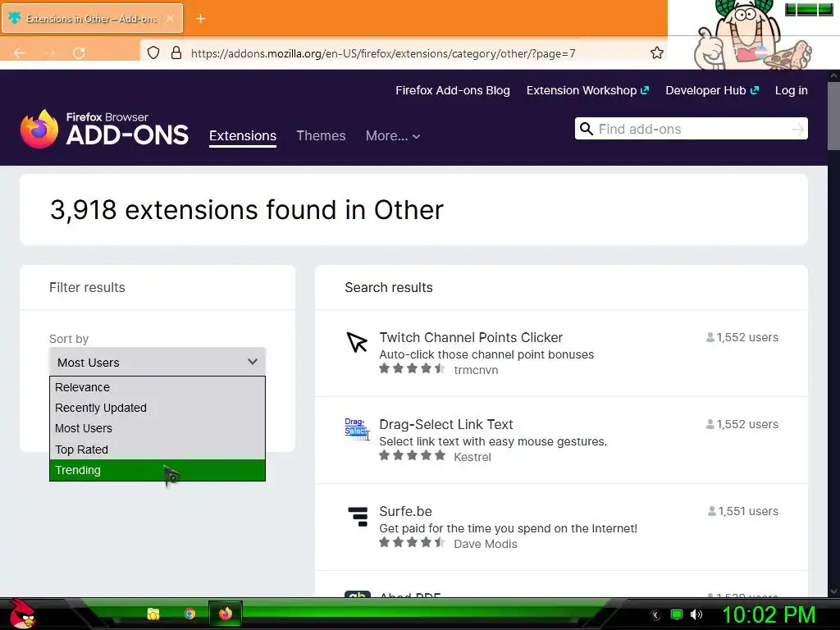
Task: Focus the Find add-ons search field
Action: pos(691,129)
